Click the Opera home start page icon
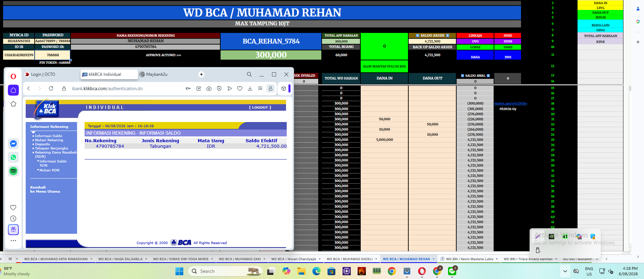The width and height of the screenshot is (644, 279). [x=13, y=90]
